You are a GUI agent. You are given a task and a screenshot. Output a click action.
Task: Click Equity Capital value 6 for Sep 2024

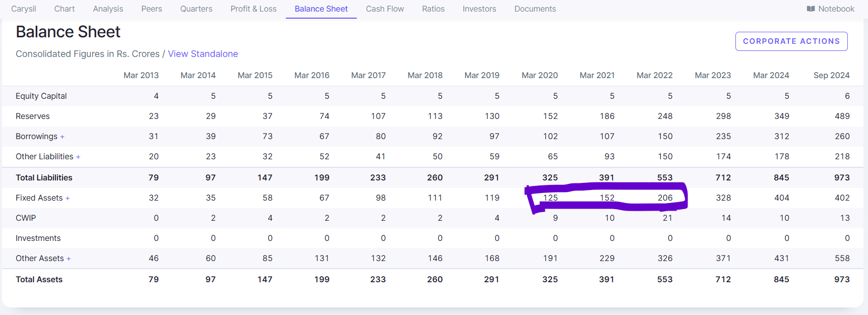[847, 96]
